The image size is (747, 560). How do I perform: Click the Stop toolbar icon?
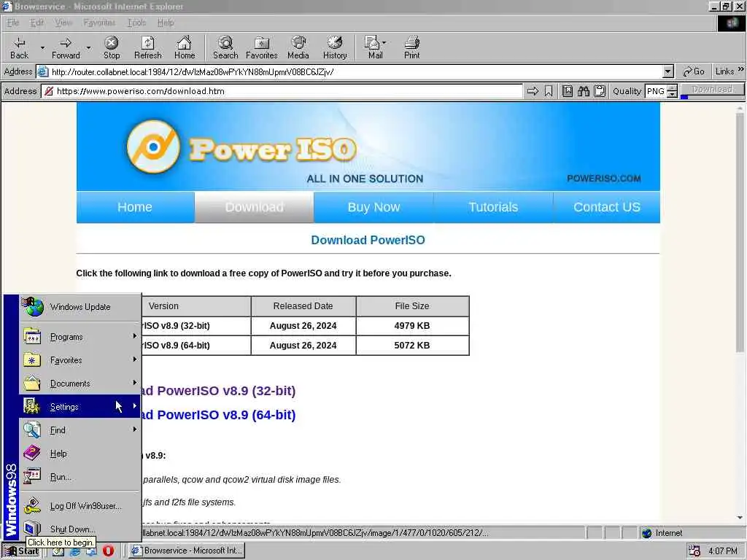(112, 47)
